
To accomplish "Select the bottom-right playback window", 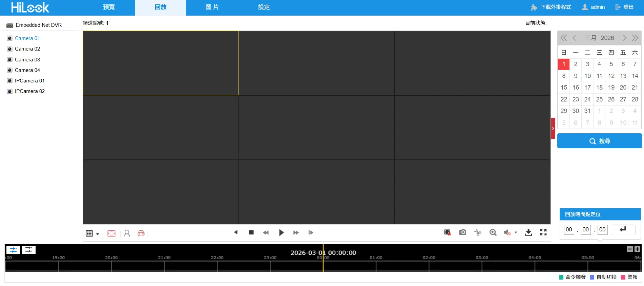I will [x=473, y=192].
